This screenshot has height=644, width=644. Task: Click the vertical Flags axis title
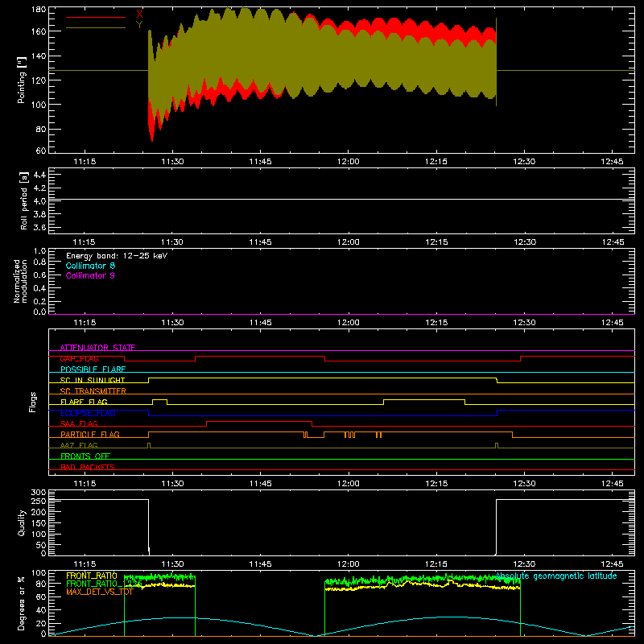point(32,402)
